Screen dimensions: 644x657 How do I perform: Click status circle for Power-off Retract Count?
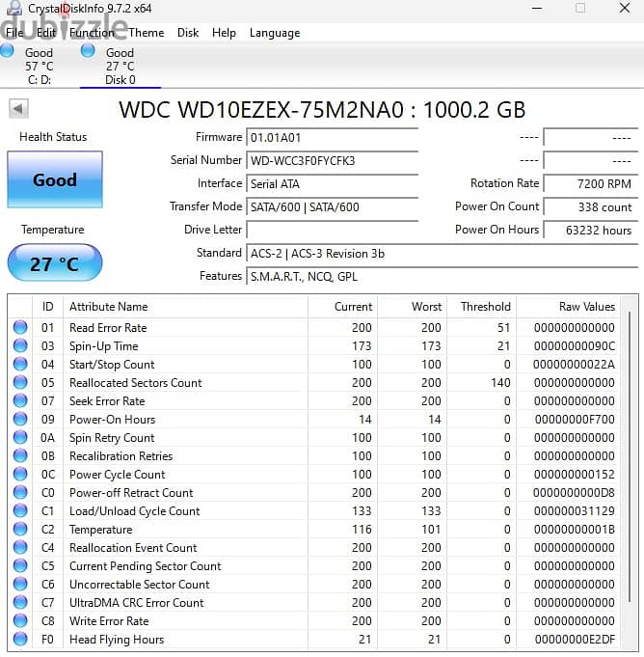point(20,492)
